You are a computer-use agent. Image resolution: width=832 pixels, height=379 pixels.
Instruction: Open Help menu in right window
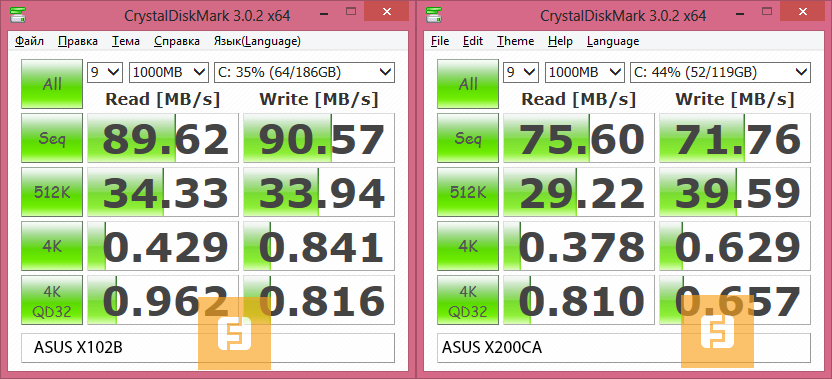(x=560, y=41)
